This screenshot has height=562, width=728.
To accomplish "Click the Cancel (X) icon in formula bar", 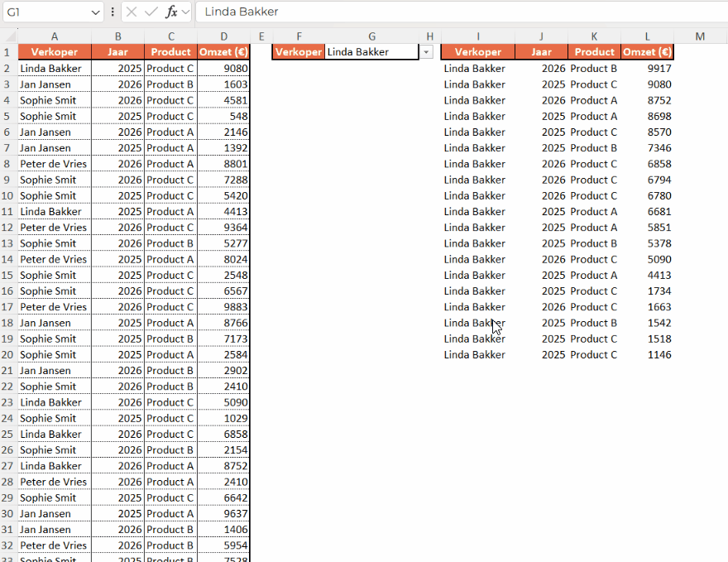I will 132,12.
